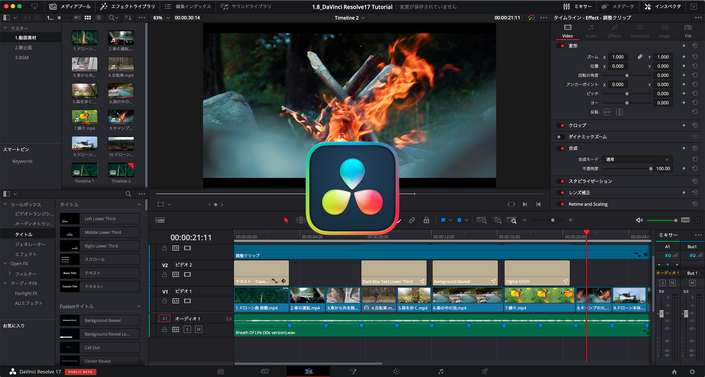The height and width of the screenshot is (377, 705).
Task: Switch to inspector Video tab
Action: coord(567,31)
